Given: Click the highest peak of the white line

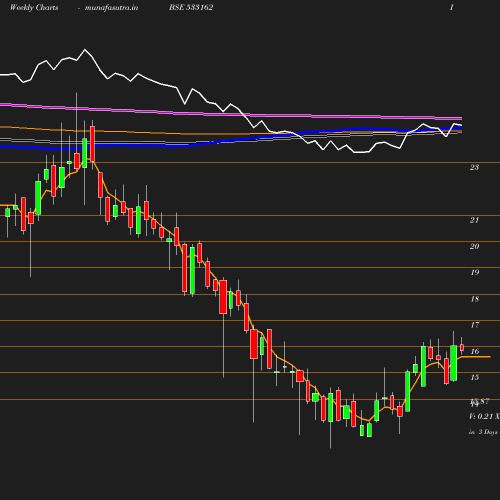Looking at the screenshot, I should pyautogui.click(x=85, y=50).
